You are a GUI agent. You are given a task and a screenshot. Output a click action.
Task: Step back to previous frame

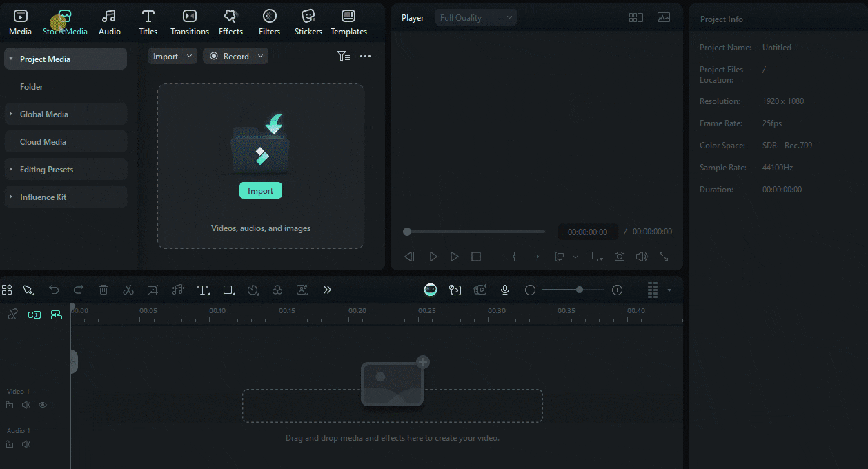(409, 257)
